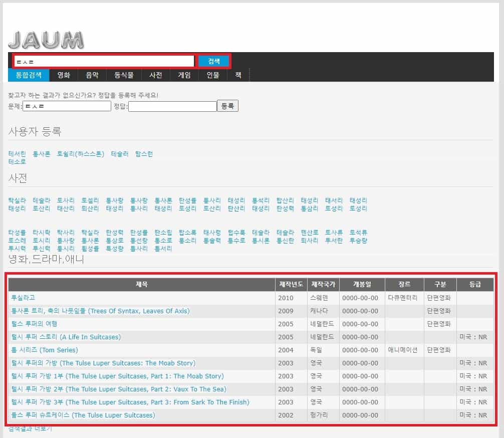Open dictionary word 통수로
The image size is (504, 438).
click(236, 240)
